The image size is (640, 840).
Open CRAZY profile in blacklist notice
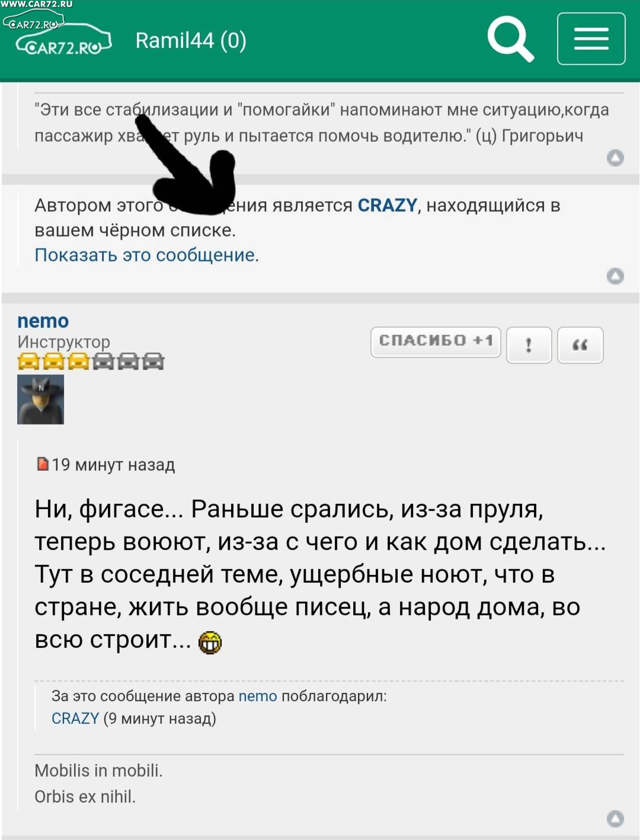click(388, 205)
